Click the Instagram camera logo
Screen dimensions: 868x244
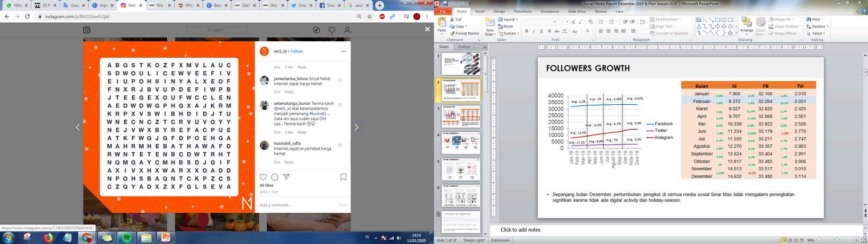pyautogui.click(x=87, y=30)
